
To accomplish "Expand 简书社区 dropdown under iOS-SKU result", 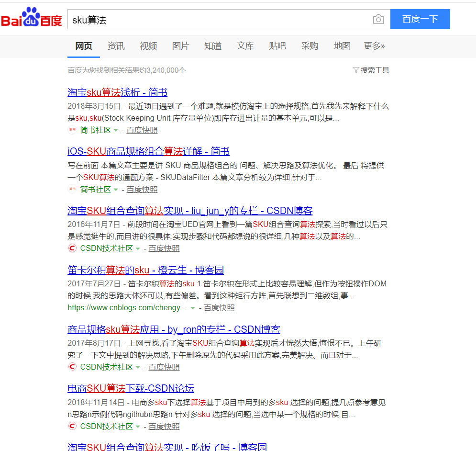I will (x=116, y=190).
